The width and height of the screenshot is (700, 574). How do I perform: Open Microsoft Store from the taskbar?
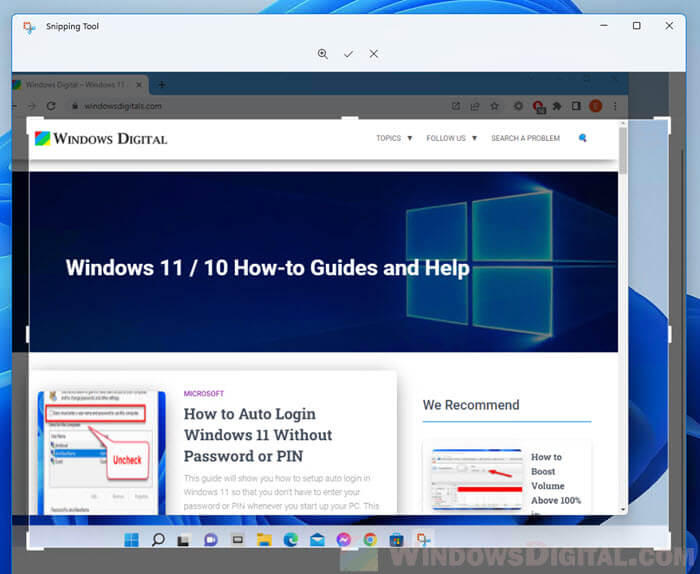tap(396, 540)
